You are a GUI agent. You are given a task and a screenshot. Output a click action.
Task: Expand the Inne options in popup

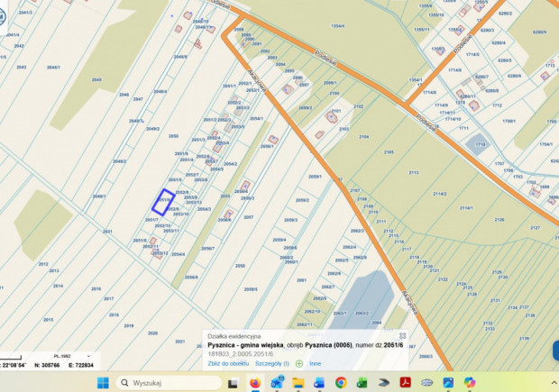pos(315,363)
